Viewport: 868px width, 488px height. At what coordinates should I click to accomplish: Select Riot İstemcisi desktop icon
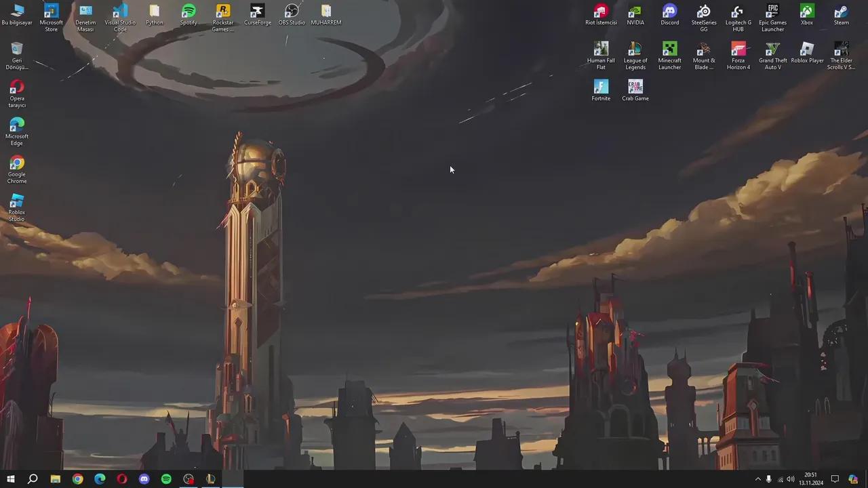click(601, 15)
